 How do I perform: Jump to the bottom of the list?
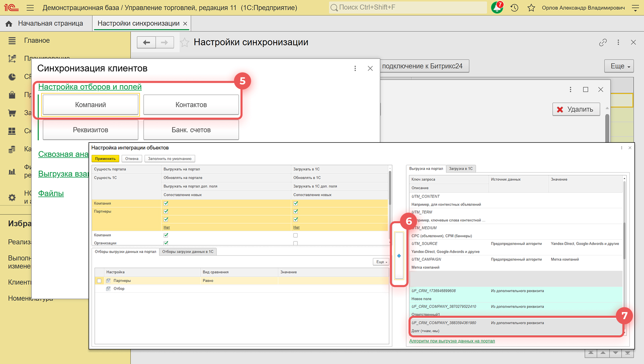pos(627,353)
